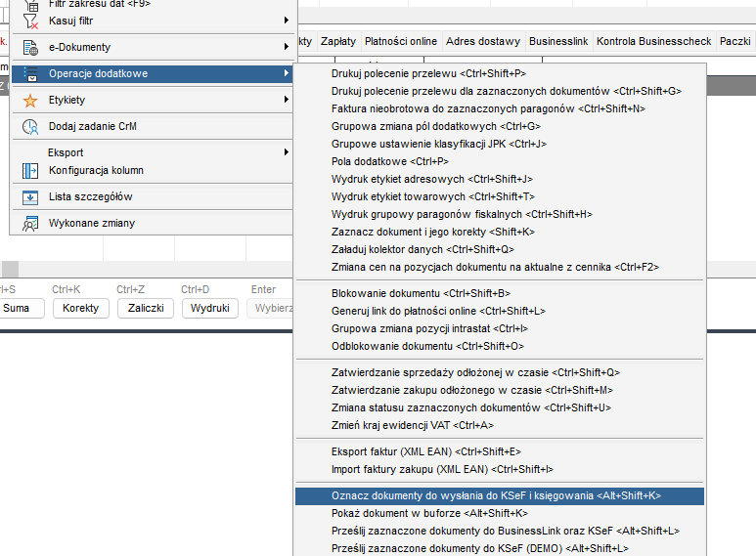756x556 pixels.
Task: Click the Kasuj filtr funnel icon
Action: tap(29, 21)
